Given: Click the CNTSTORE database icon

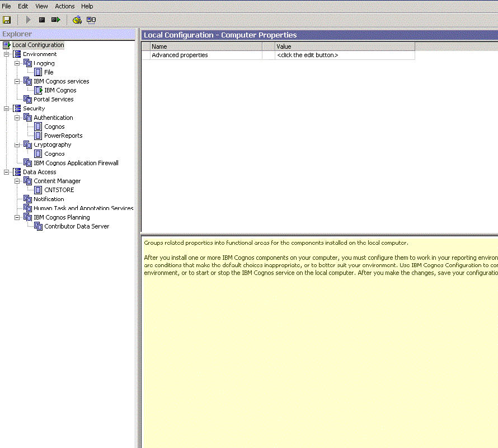Looking at the screenshot, I should click(38, 190).
